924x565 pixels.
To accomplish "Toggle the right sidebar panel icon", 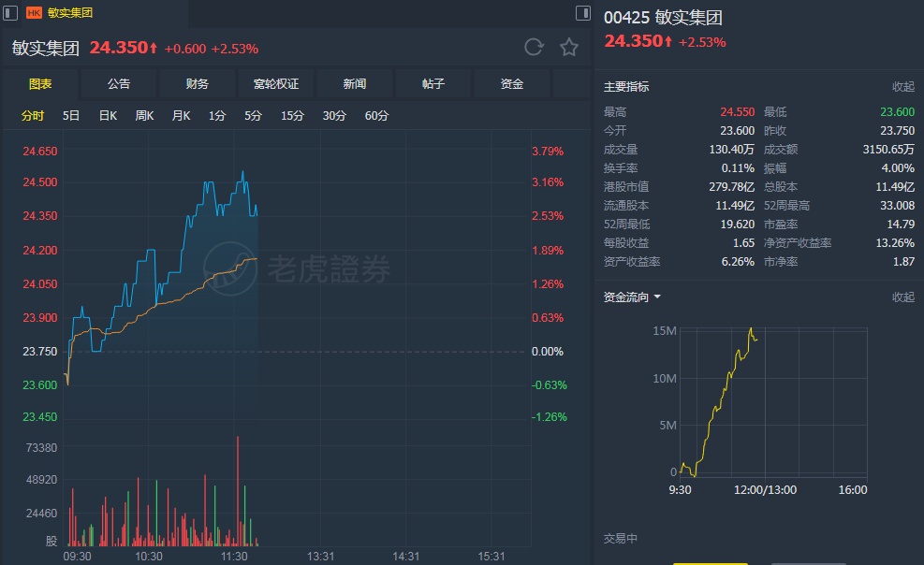I will [582, 13].
